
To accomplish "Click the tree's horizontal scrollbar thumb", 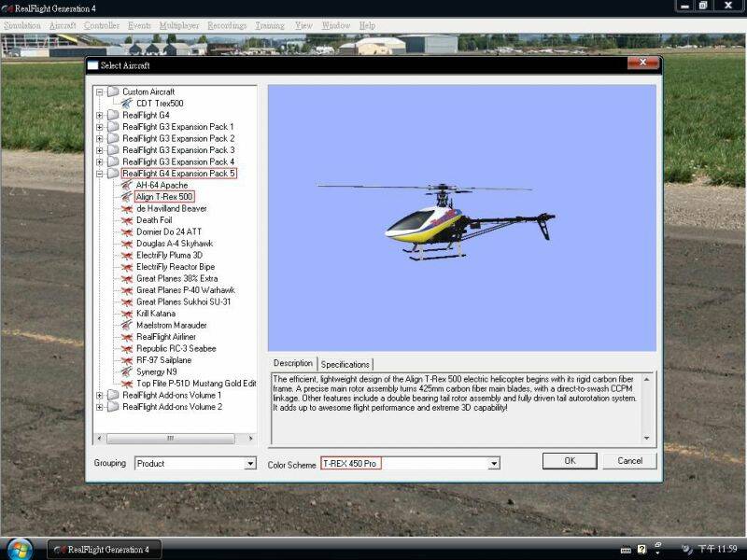I will tap(171, 439).
